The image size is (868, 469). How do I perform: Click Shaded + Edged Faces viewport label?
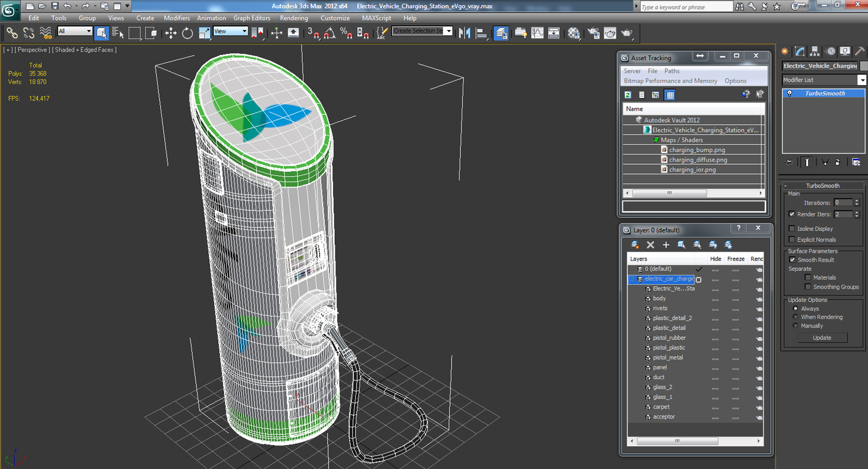tap(85, 50)
